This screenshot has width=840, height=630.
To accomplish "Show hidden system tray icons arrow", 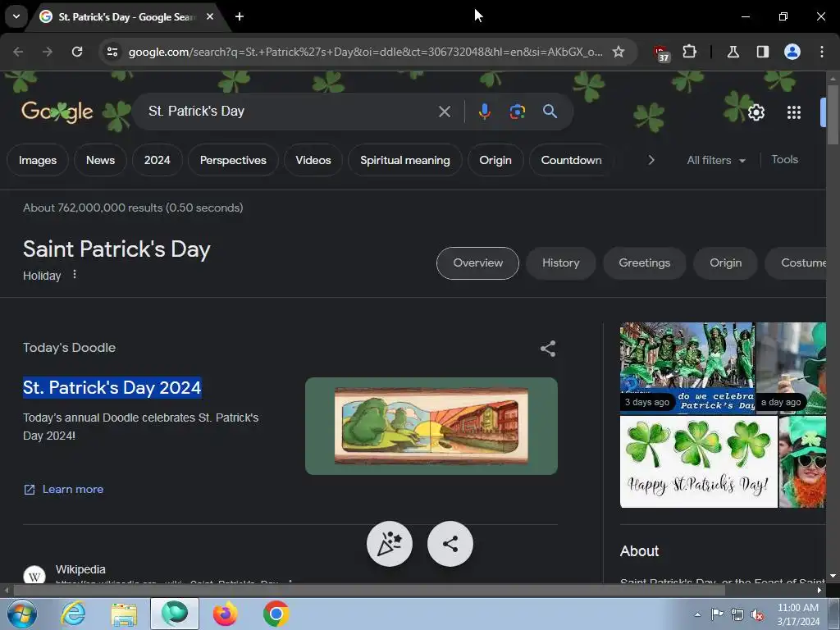I will click(x=697, y=614).
